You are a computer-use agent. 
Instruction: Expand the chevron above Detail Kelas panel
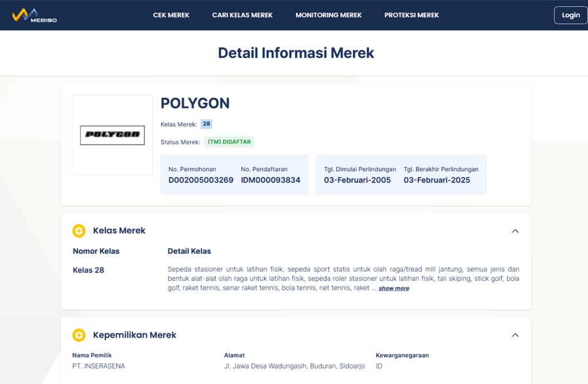(x=515, y=231)
